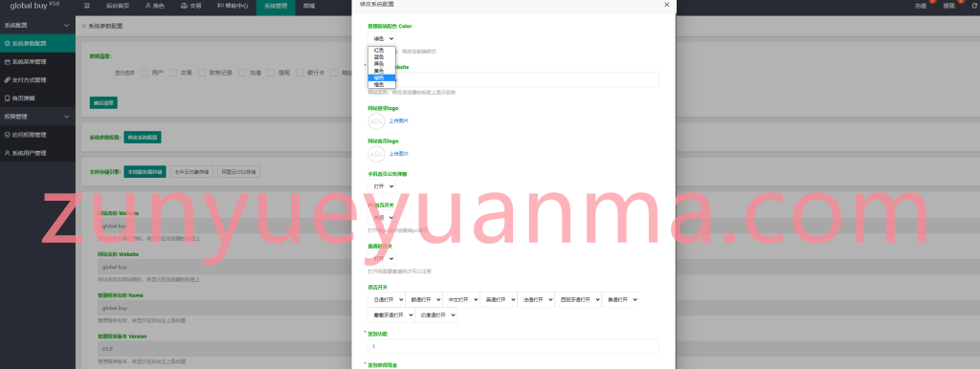Click 上传图片 link for 网站登录logo
The image size is (980, 369).
pyautogui.click(x=399, y=120)
